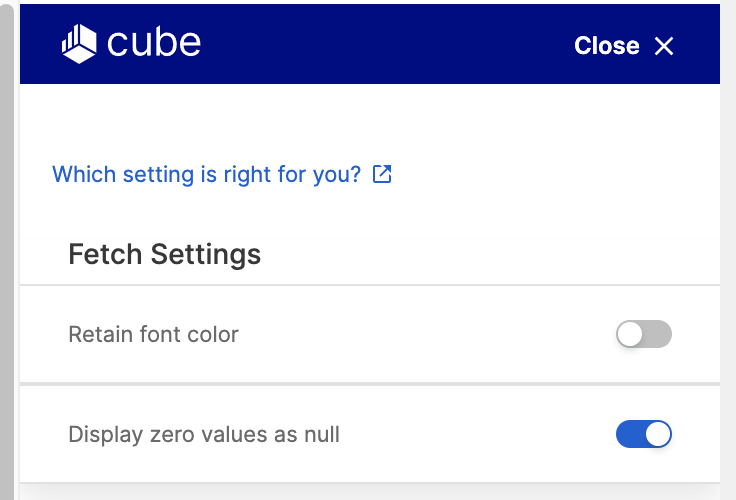
Task: Click the "Retain font color" label
Action: [x=153, y=335]
